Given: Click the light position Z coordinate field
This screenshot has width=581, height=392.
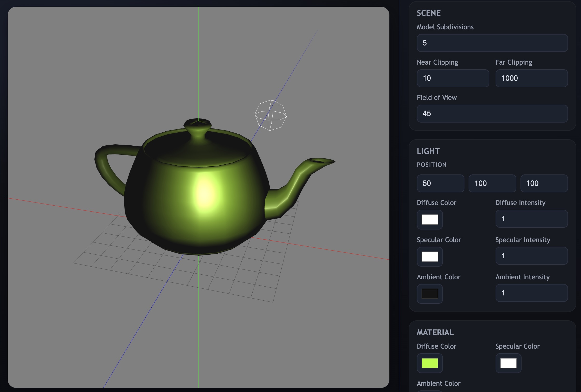Looking at the screenshot, I should tap(544, 183).
